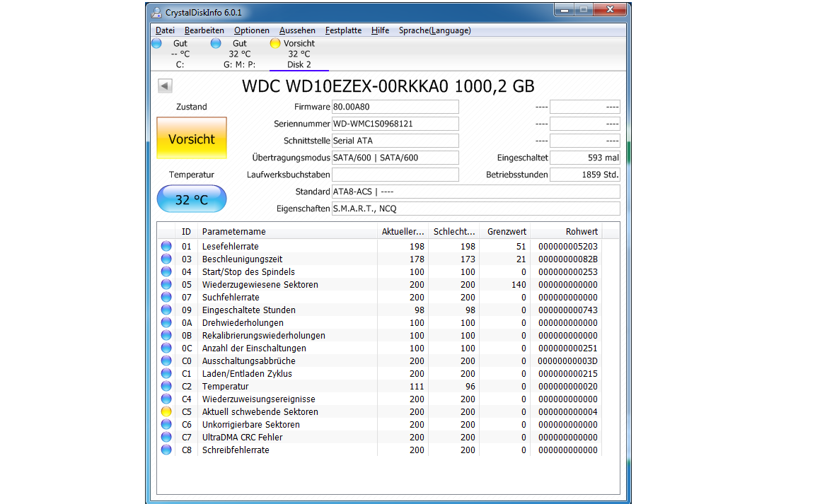Click the Standard ATA8-ACS field
The image size is (815, 504).
point(475,192)
